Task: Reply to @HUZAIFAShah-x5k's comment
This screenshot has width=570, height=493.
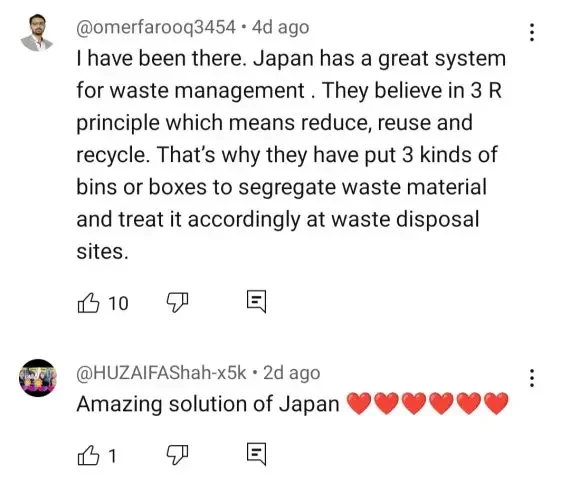Action: tap(257, 454)
